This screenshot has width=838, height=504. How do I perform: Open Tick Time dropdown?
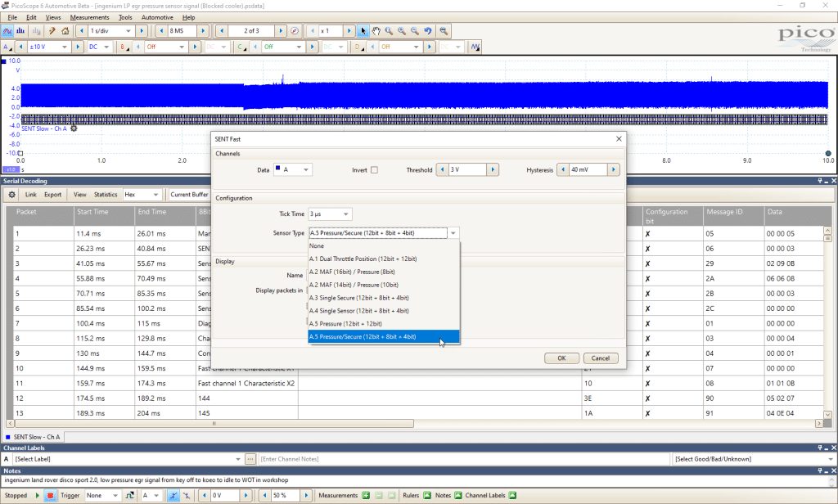pyautogui.click(x=330, y=214)
